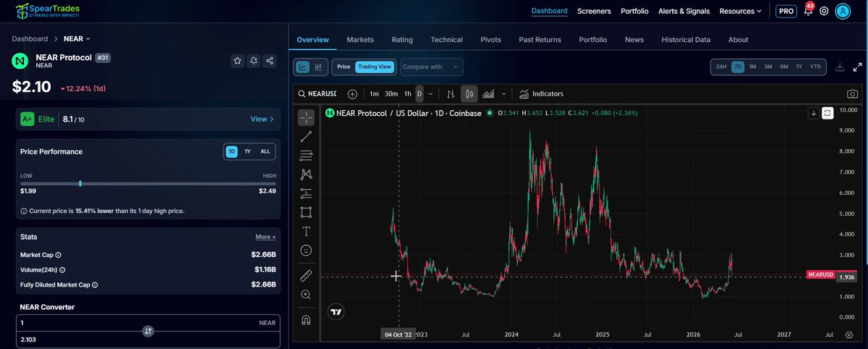This screenshot has width=868, height=349.
Task: Open the emoji icons tool
Action: [306, 250]
